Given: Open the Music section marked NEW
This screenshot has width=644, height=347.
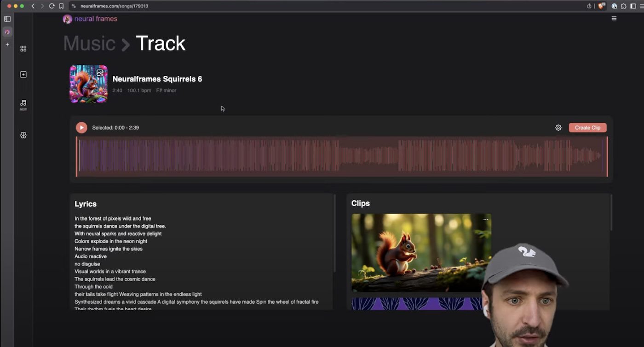Looking at the screenshot, I should [23, 104].
